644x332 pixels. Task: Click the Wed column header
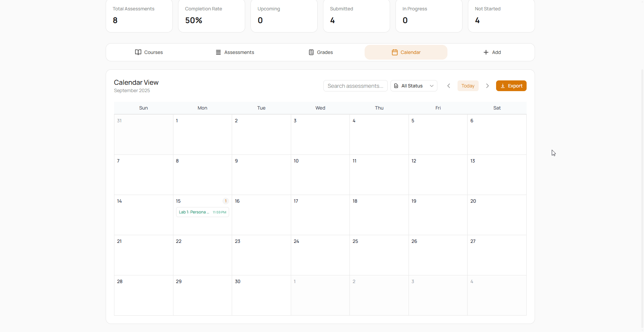[320, 108]
